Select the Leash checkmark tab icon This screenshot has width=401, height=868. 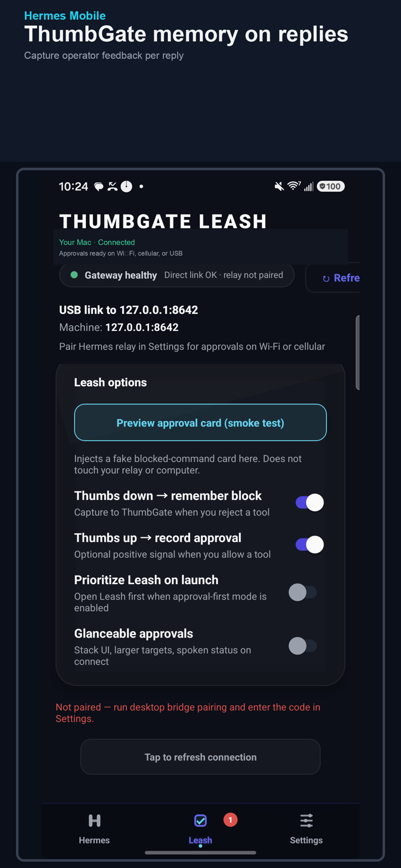tap(200, 821)
